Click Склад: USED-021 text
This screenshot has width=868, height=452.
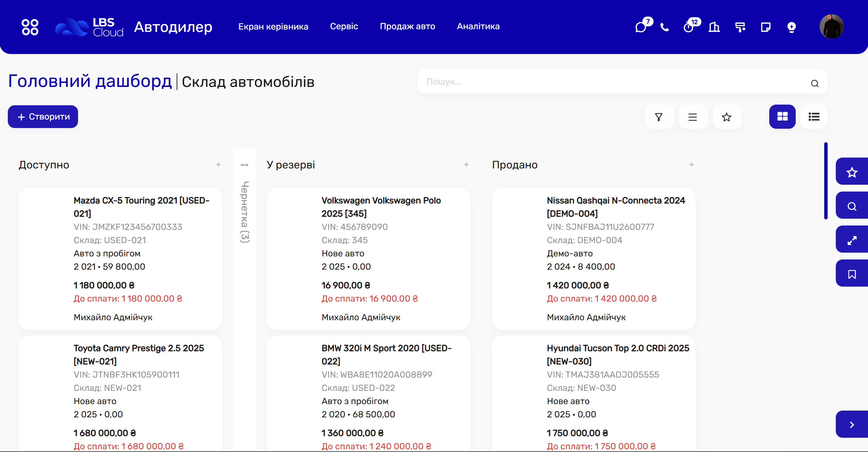coord(110,240)
